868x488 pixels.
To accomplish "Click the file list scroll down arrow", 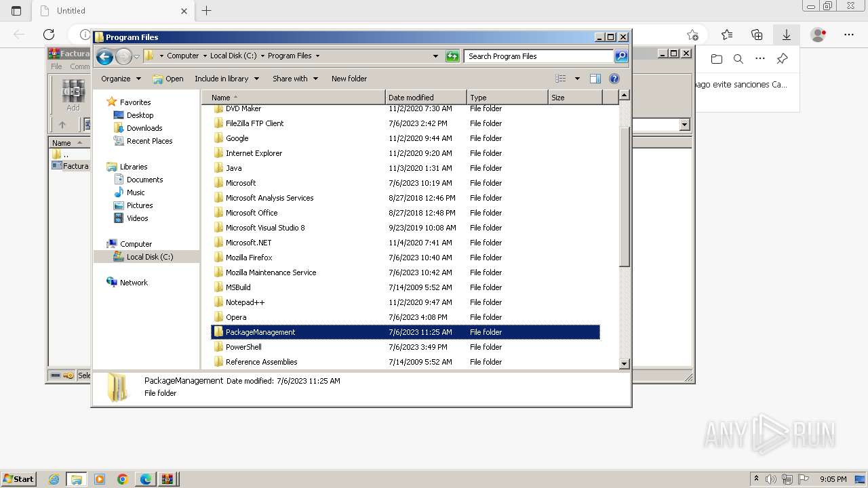I will [x=625, y=364].
